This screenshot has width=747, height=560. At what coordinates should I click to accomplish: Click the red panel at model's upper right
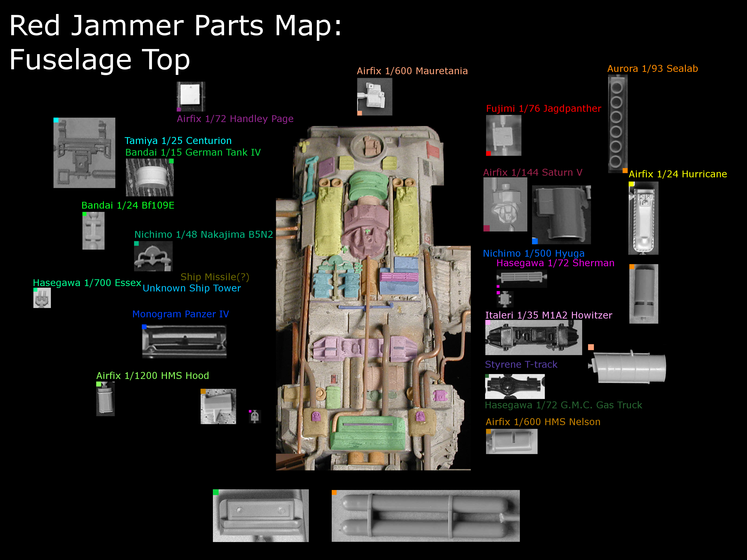(433, 150)
